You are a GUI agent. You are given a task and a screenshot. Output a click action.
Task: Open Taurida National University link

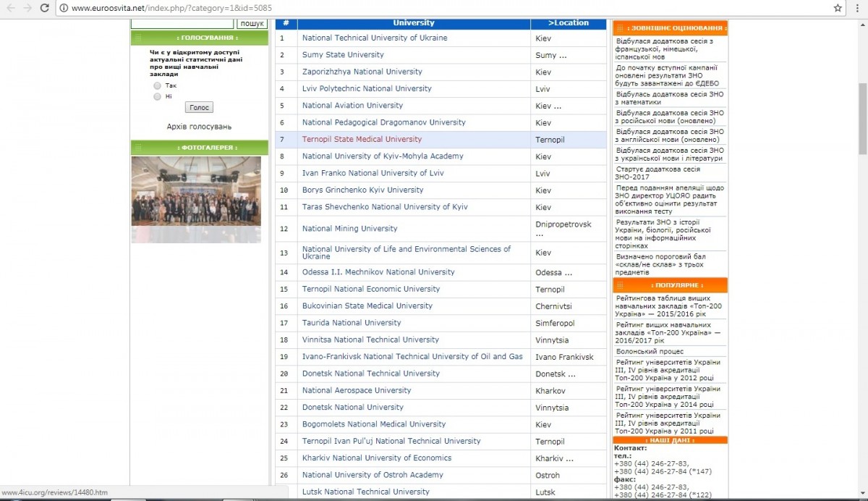pos(352,323)
